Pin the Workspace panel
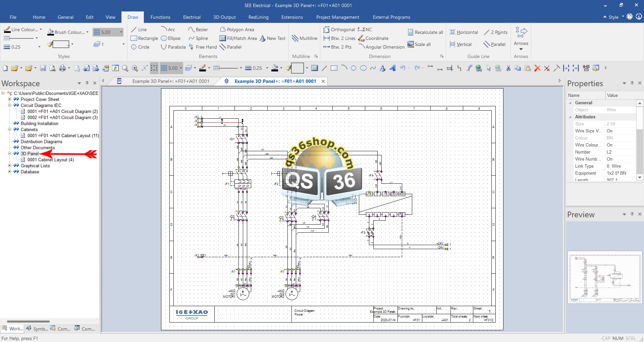This screenshot has width=644, height=342. point(87,83)
